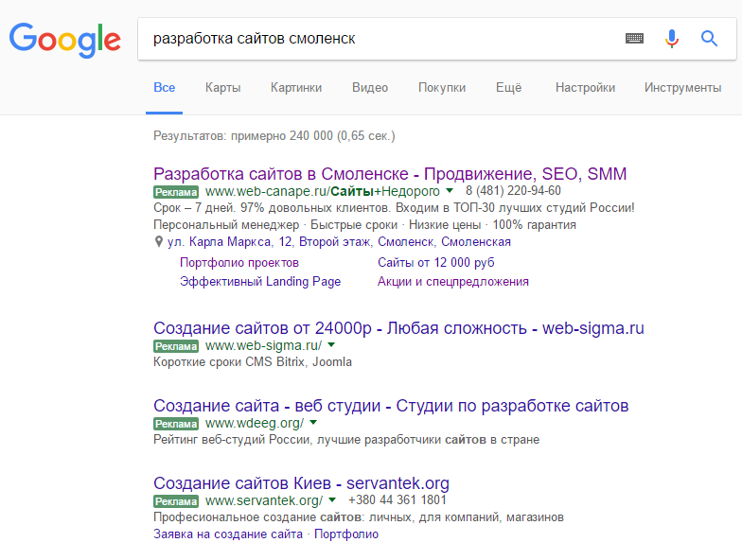Click the www.web-sigma.ru/ URL text

pos(263,346)
